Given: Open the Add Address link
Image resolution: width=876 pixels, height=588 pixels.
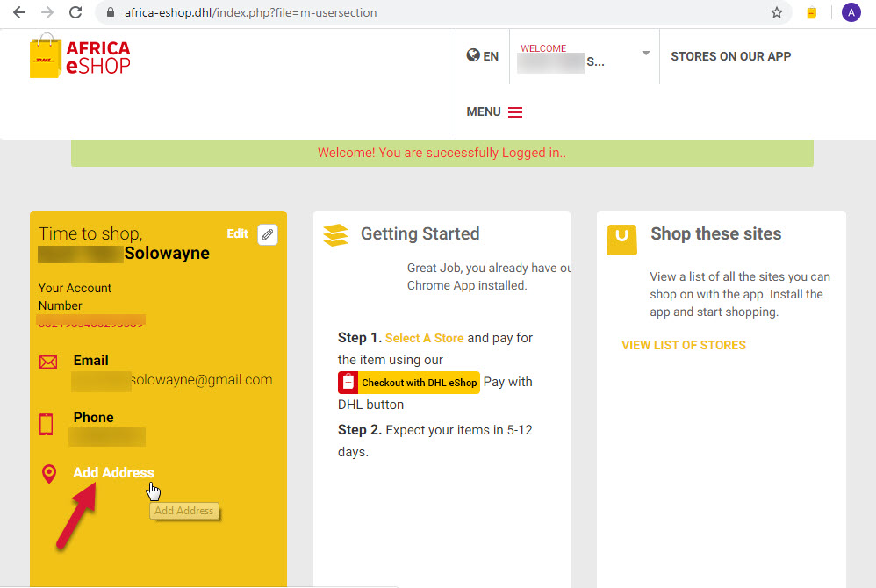Looking at the screenshot, I should (x=113, y=472).
